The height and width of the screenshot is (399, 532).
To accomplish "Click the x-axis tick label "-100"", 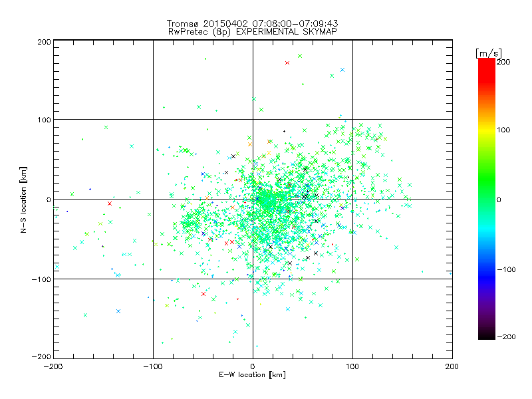I will pos(153,366).
